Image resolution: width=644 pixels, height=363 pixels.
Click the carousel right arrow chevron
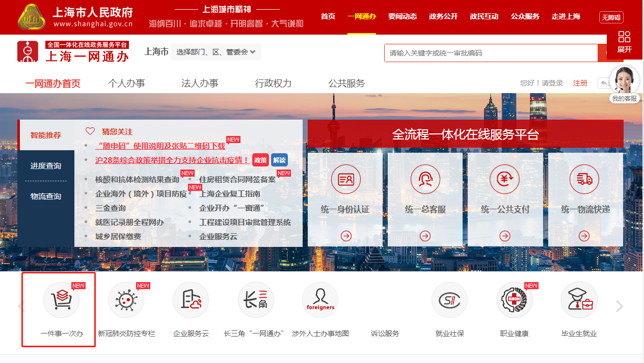[619, 305]
